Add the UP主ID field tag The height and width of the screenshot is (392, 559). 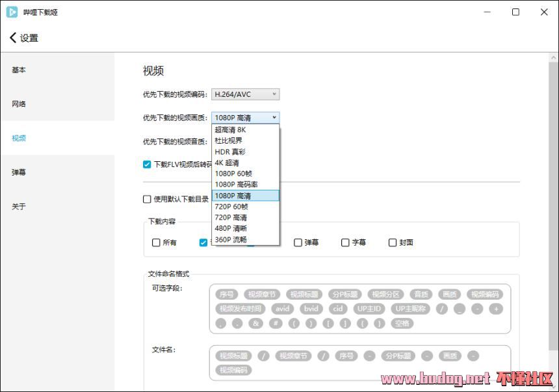[x=369, y=309]
